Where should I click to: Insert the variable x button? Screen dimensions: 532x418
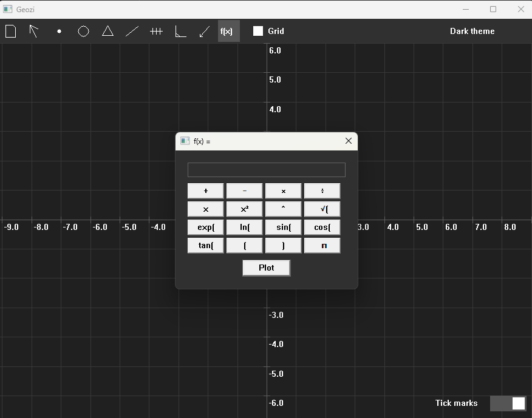point(206,209)
